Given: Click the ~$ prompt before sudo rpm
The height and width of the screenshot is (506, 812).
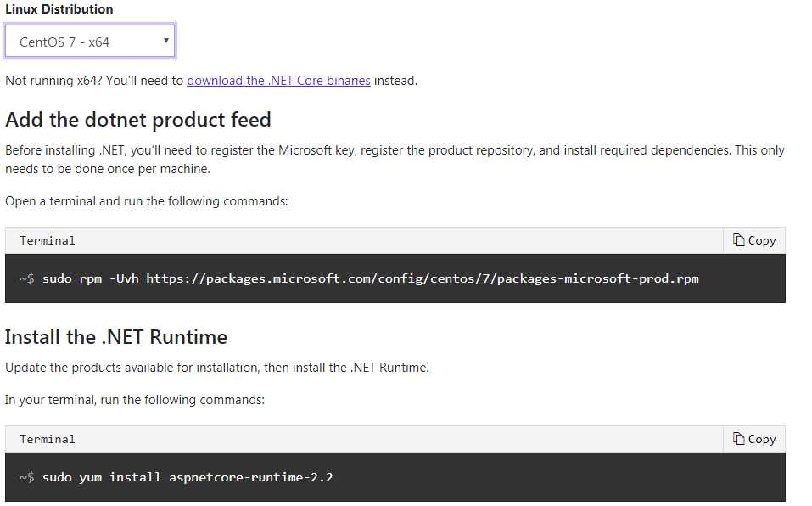Looking at the screenshot, I should 27,279.
